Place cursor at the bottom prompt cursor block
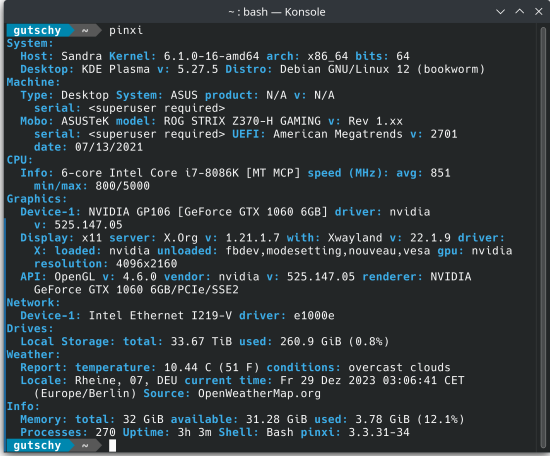This screenshot has width=550, height=456. [x=112, y=445]
